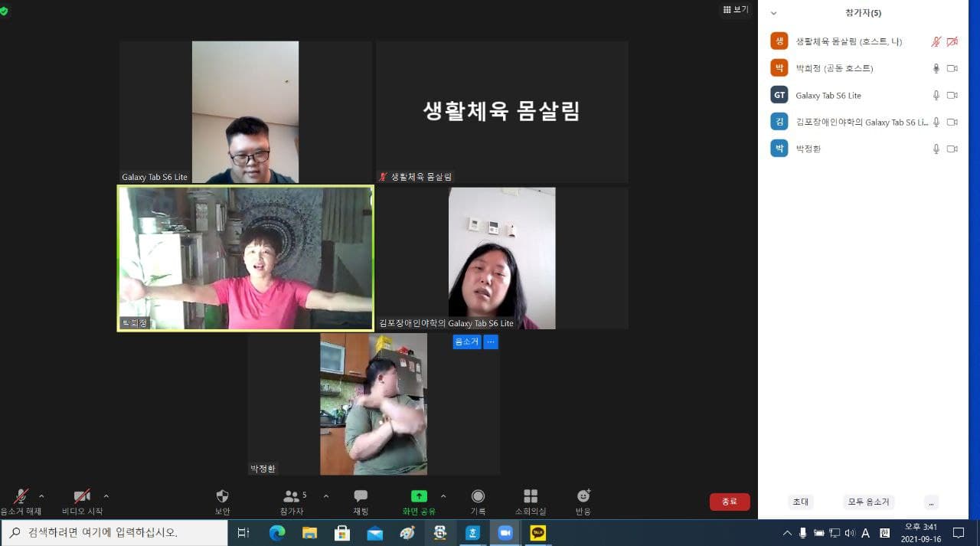Collapse the participants panel chevron
980x546 pixels.
(x=773, y=13)
